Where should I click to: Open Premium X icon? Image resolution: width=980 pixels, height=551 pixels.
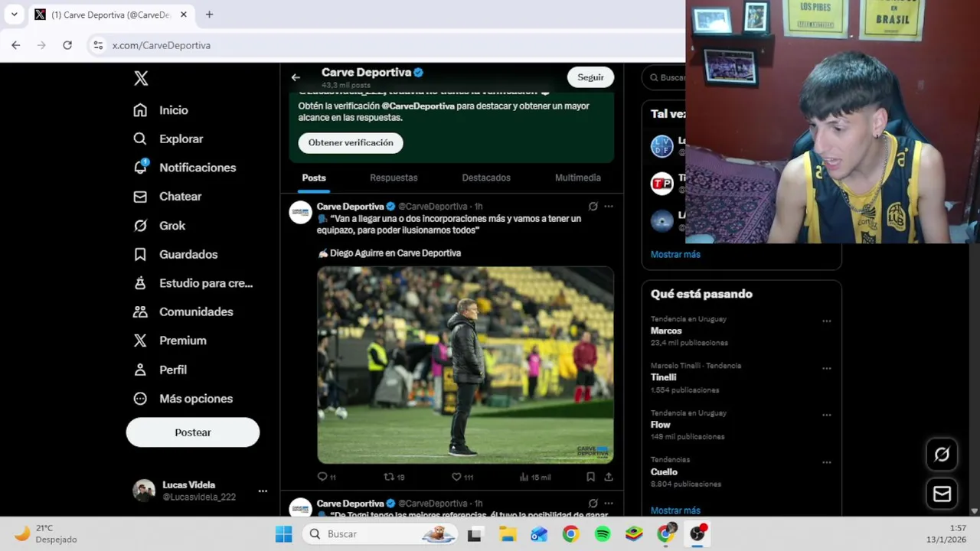[x=140, y=341]
